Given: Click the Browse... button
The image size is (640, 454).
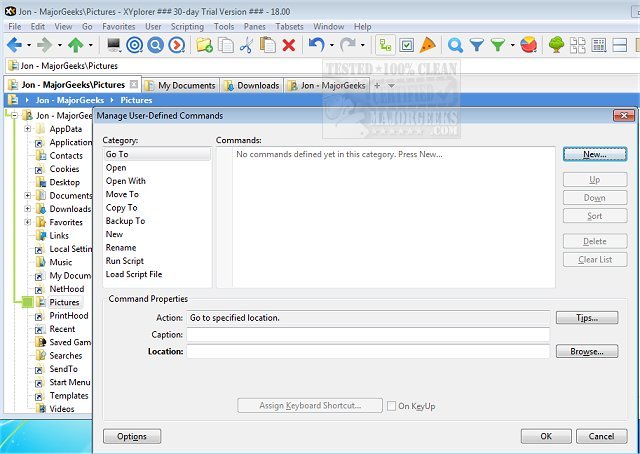Looking at the screenshot, I should pyautogui.click(x=587, y=351).
